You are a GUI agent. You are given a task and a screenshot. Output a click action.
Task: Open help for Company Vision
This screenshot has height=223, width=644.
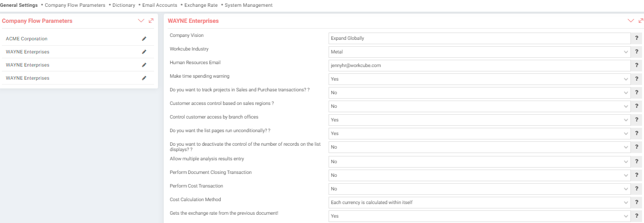point(637,38)
